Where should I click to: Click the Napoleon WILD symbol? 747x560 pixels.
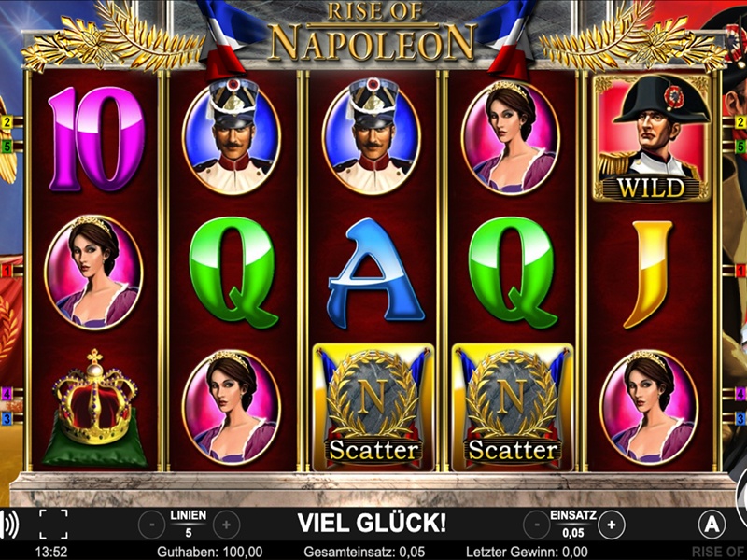(x=651, y=137)
